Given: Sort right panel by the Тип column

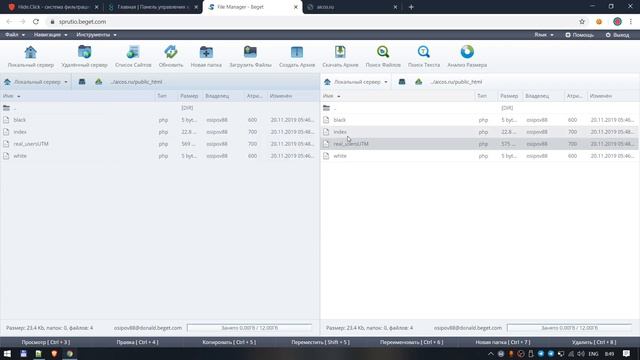Looking at the screenshot, I should coord(482,96).
